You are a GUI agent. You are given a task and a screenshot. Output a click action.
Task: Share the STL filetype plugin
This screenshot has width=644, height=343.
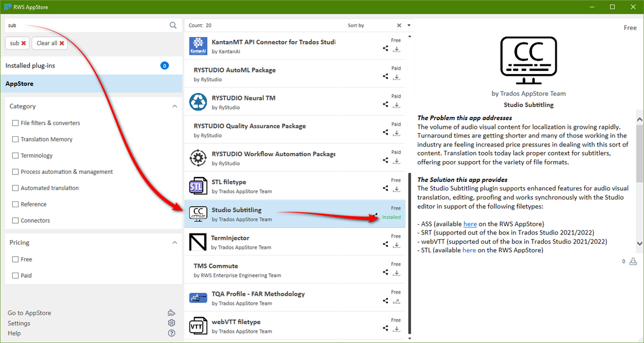pos(385,188)
